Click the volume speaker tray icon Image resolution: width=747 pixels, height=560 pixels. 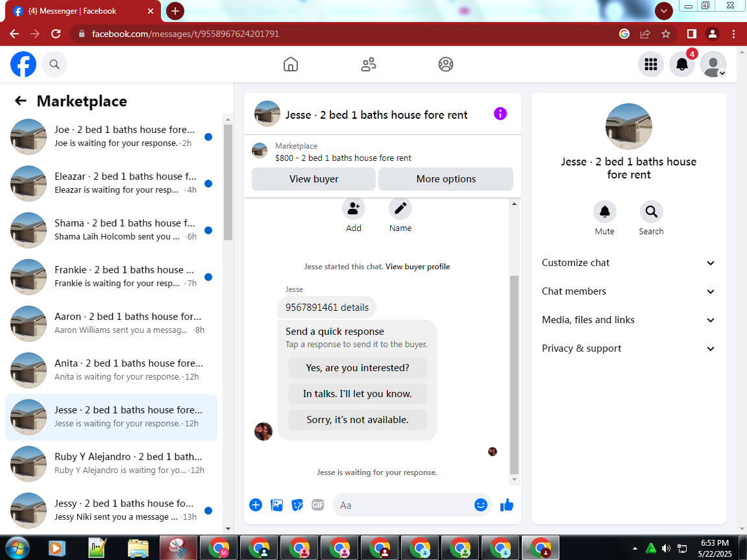666,548
